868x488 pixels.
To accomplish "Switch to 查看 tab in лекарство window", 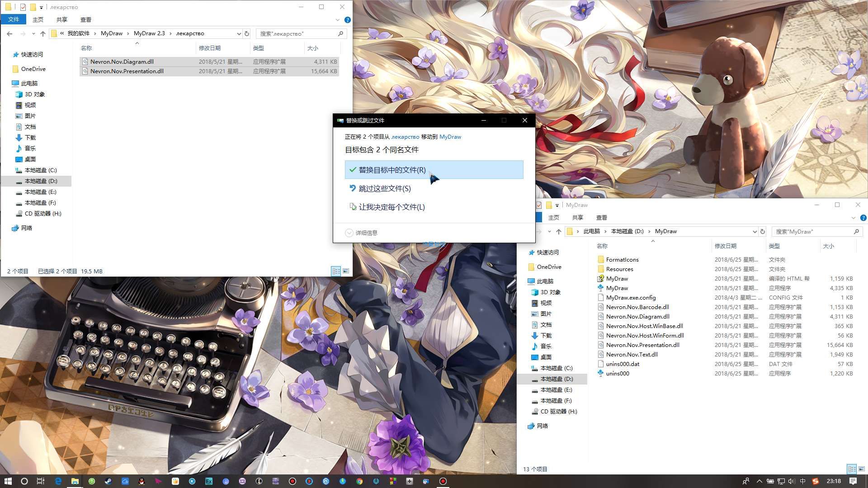I will click(86, 19).
